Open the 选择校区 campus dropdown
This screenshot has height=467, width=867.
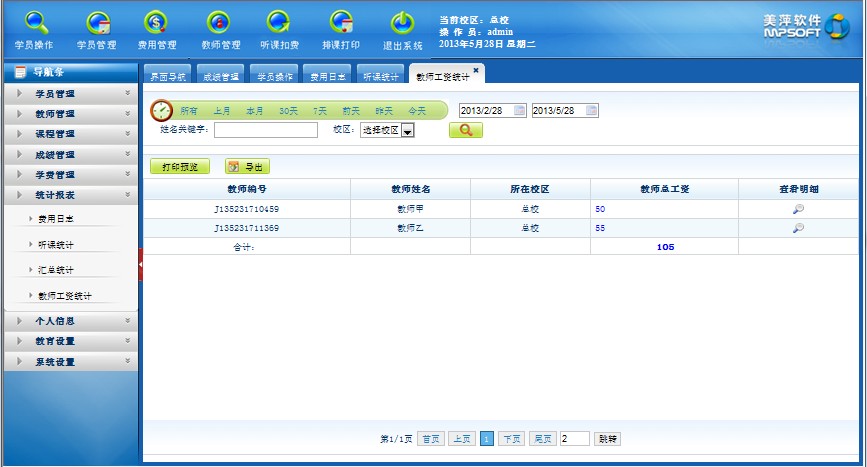(408, 131)
